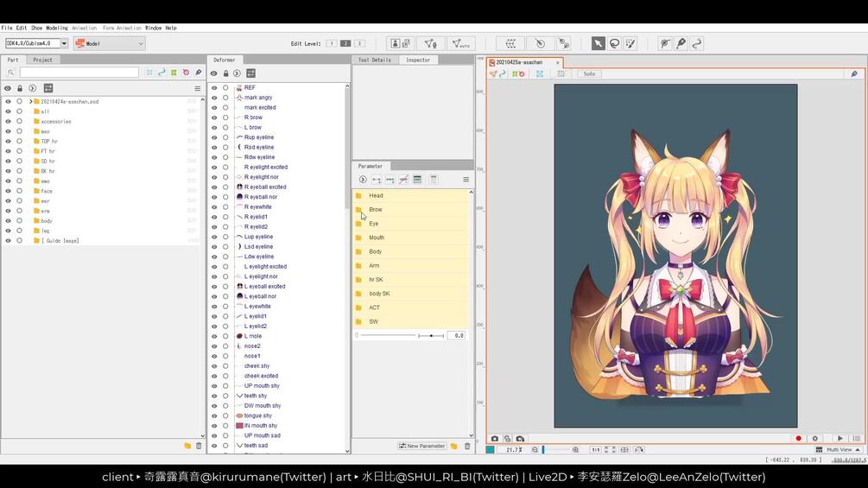Click the fit-to-screen view icon

pos(610,450)
